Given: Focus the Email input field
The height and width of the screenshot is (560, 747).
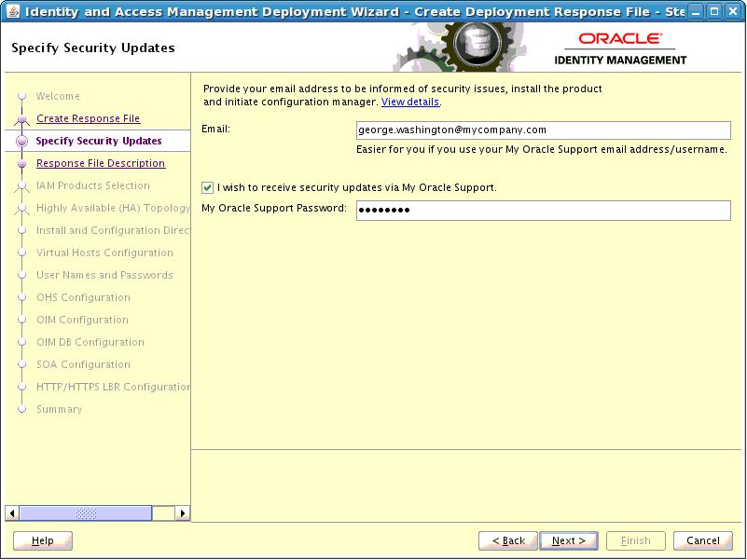Looking at the screenshot, I should pos(543,130).
